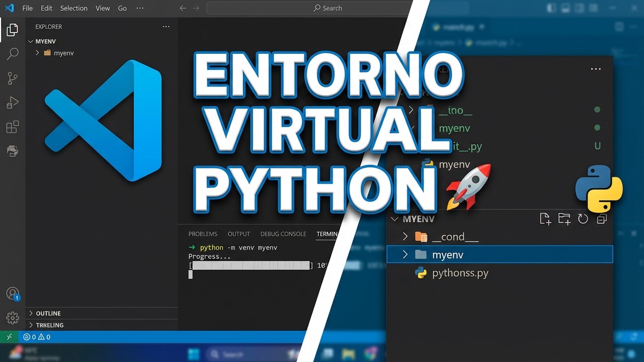Click the 'Progress...' terminal output line

(x=209, y=256)
